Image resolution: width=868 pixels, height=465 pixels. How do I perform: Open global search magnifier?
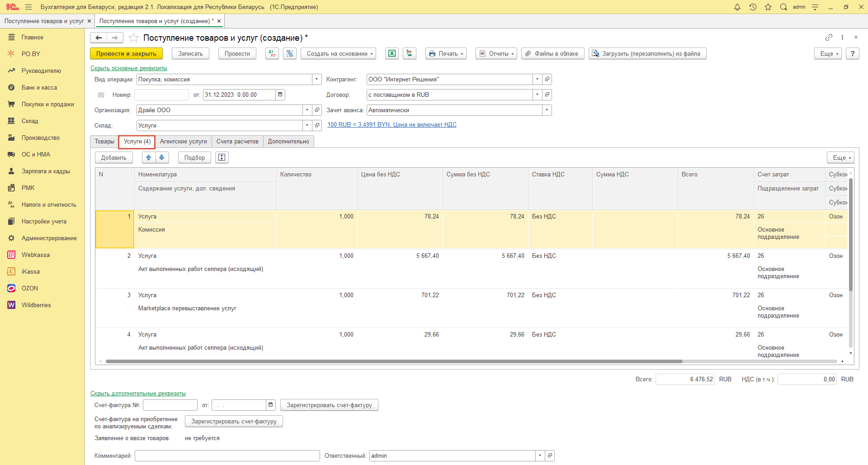[783, 7]
